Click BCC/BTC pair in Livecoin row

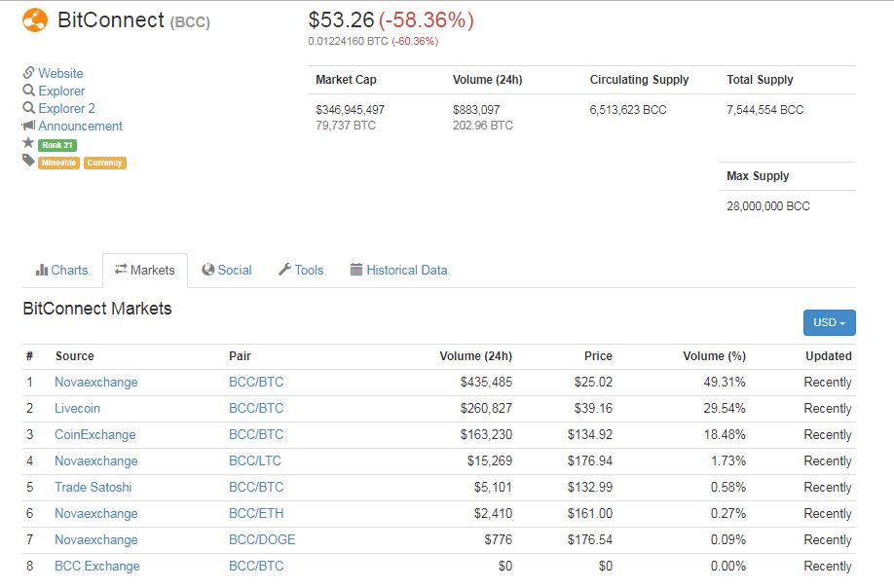pyautogui.click(x=256, y=408)
